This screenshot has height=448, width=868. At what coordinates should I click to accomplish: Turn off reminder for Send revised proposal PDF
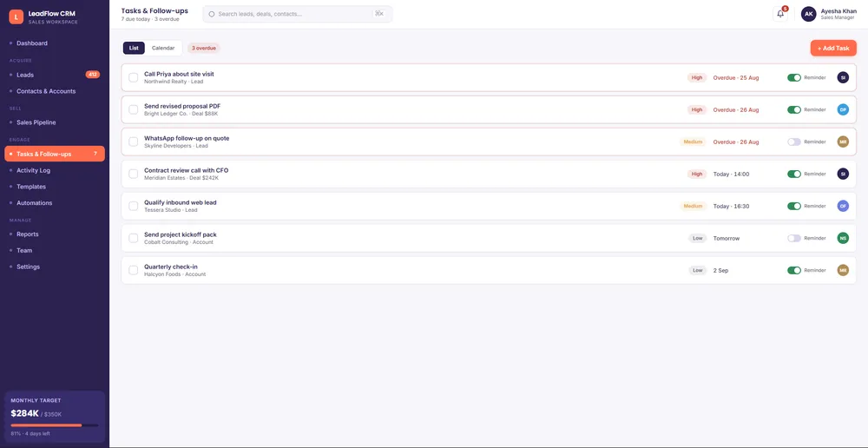click(794, 109)
